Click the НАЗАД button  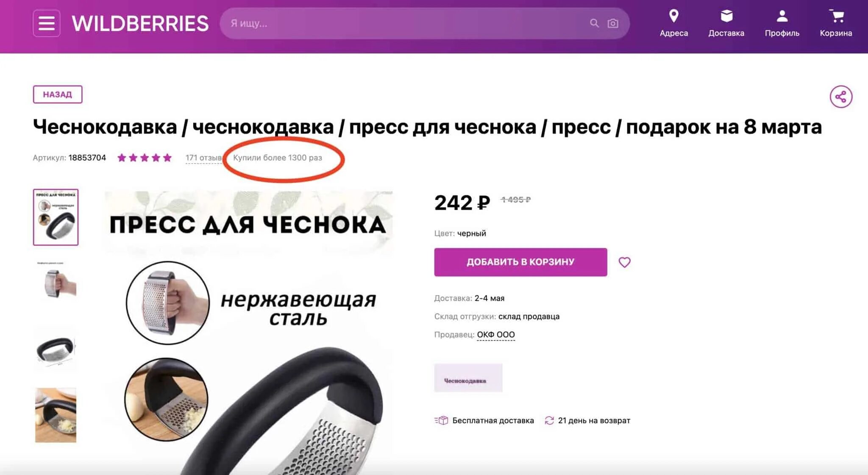(58, 94)
